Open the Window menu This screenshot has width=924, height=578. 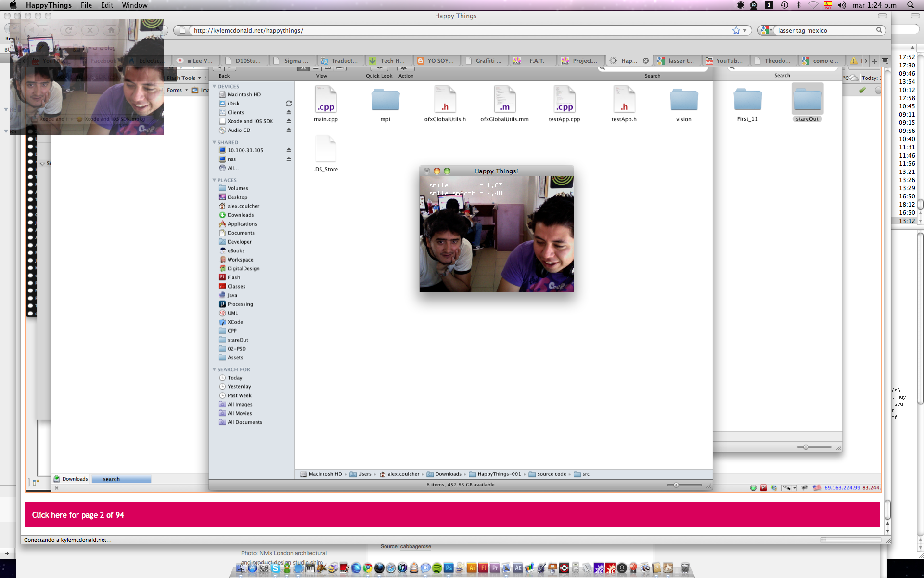click(x=135, y=5)
